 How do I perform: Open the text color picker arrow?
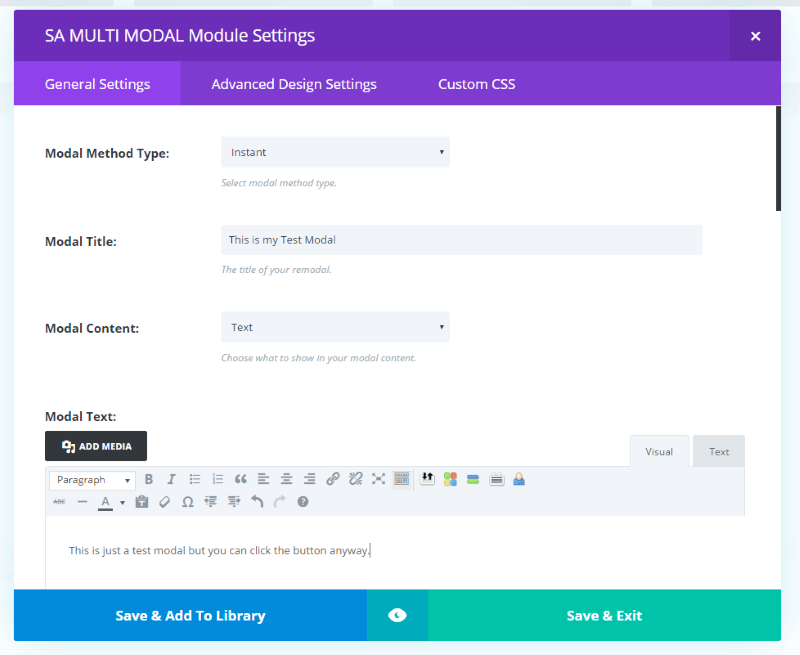122,502
